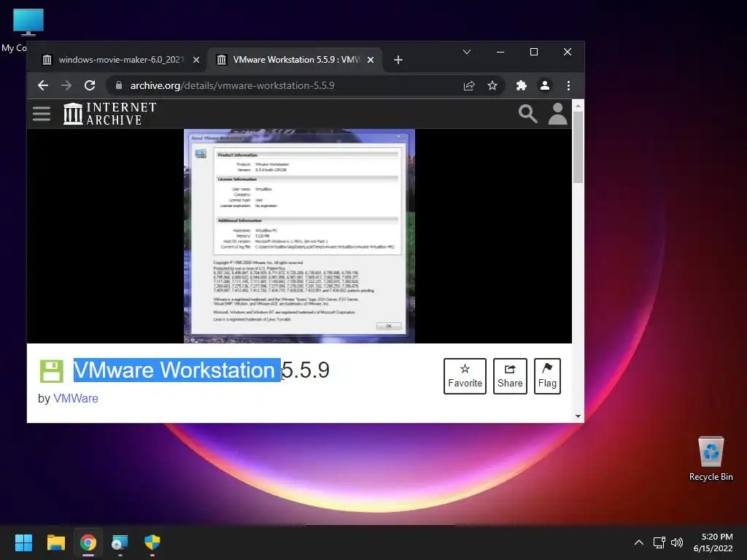747x560 pixels.
Task: Open the clock showing 5:20 PM
Action: pyautogui.click(x=713, y=542)
